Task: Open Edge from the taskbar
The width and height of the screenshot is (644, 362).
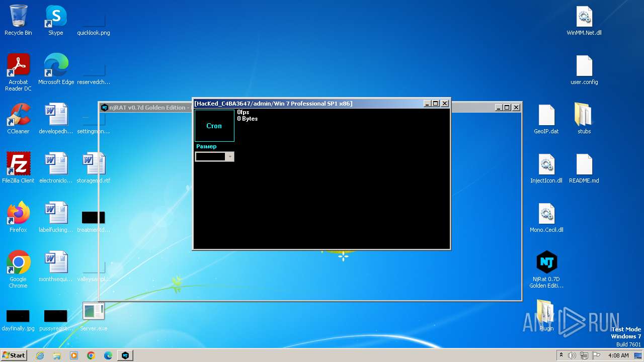Action: (x=108, y=355)
